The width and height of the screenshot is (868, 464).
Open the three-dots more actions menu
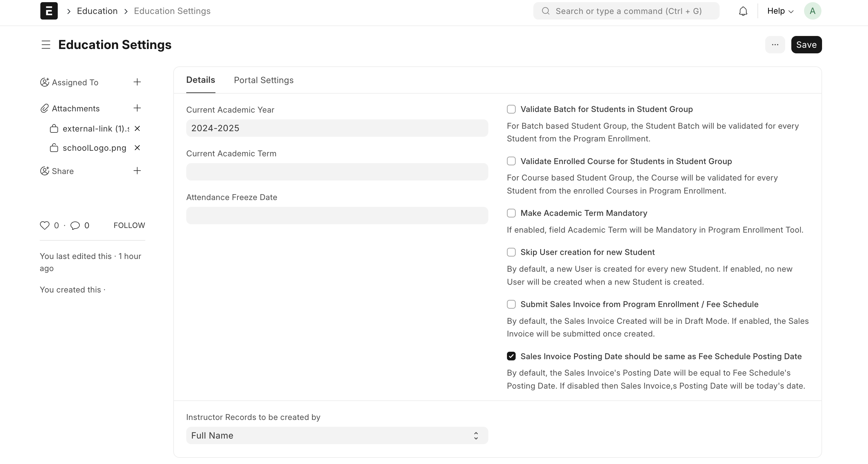pos(775,45)
